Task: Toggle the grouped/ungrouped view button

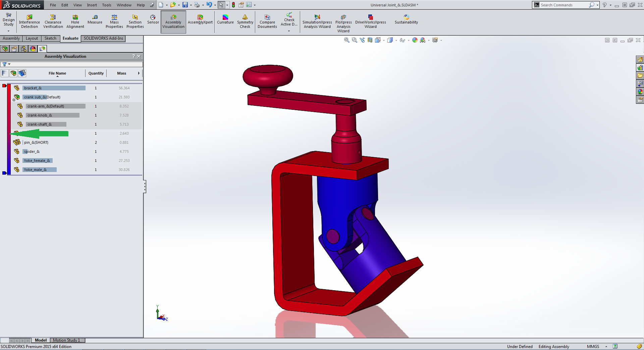Action: [x=22, y=73]
